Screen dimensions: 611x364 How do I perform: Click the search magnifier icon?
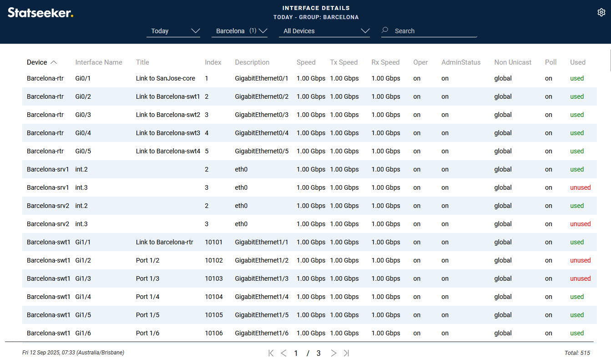click(x=385, y=30)
